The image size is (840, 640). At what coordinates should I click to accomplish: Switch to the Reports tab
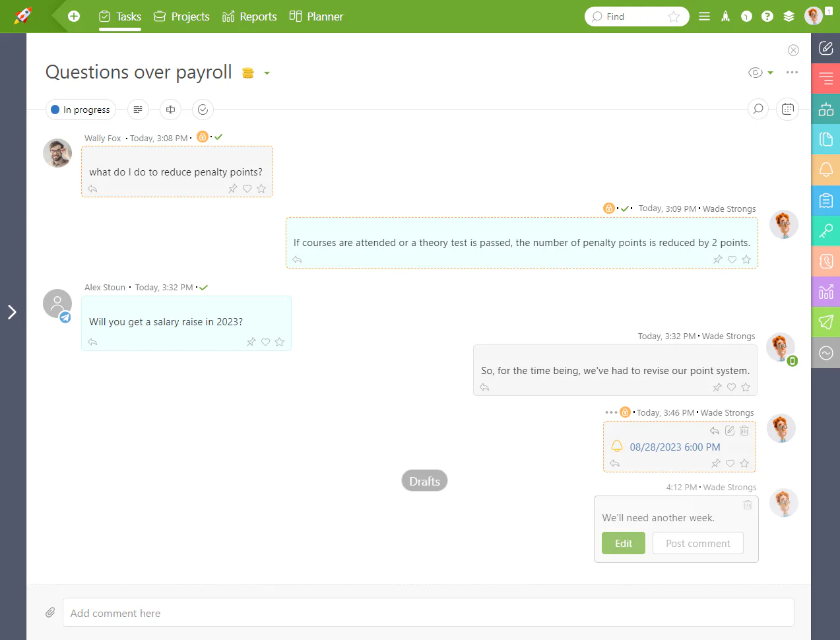pos(249,16)
